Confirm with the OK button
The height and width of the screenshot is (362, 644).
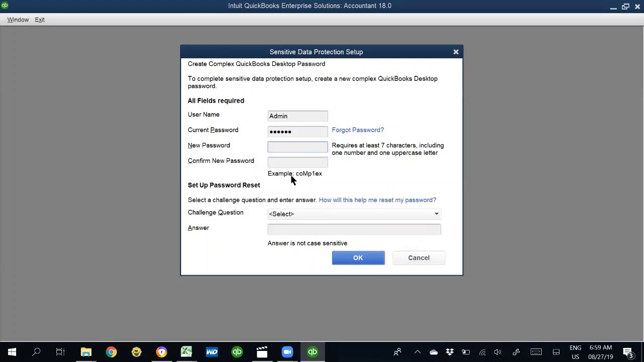pyautogui.click(x=358, y=258)
